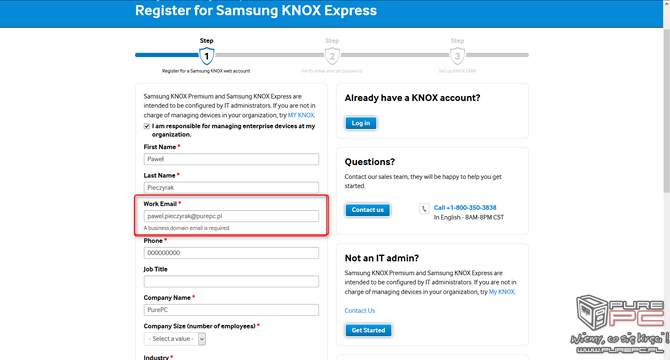Open the MY KNOX link in form text
The image size is (670, 360).
(x=301, y=115)
